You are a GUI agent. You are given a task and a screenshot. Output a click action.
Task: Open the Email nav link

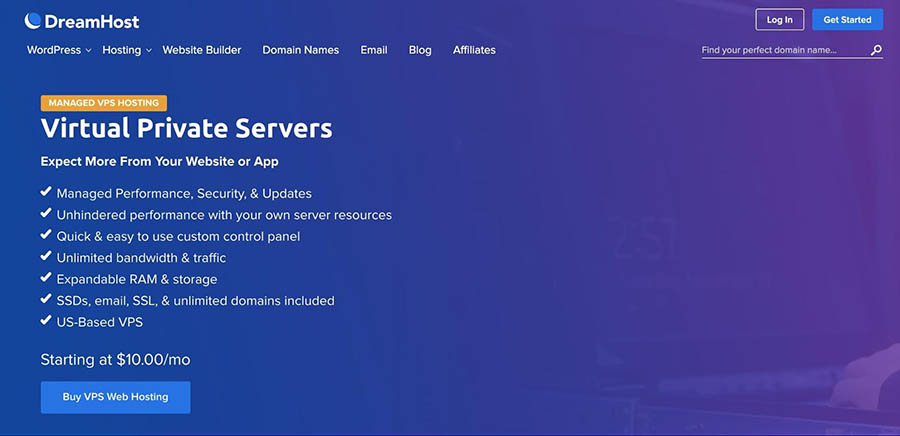(x=374, y=50)
